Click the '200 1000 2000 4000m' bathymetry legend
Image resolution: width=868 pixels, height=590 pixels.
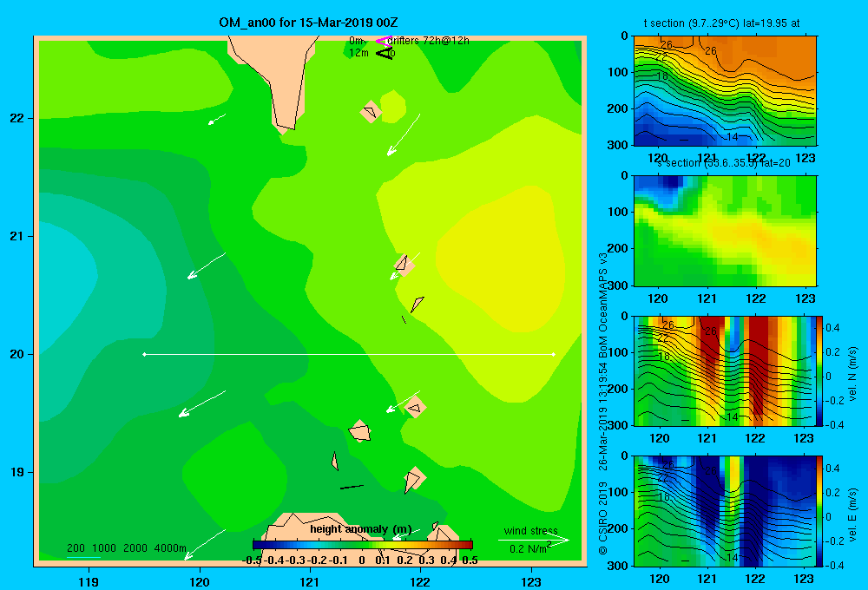click(127, 548)
